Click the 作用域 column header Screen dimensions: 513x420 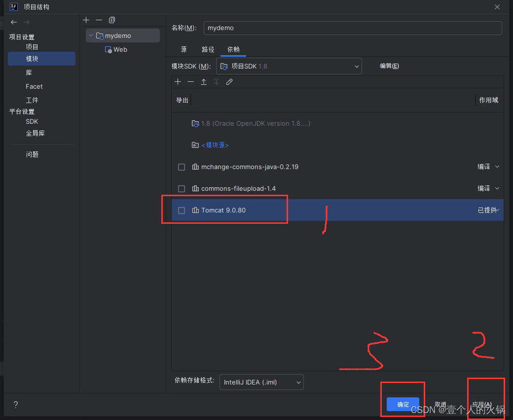(488, 101)
